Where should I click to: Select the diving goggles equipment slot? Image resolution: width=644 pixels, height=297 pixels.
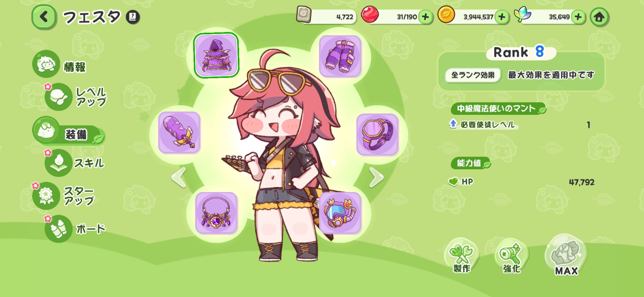340,213
